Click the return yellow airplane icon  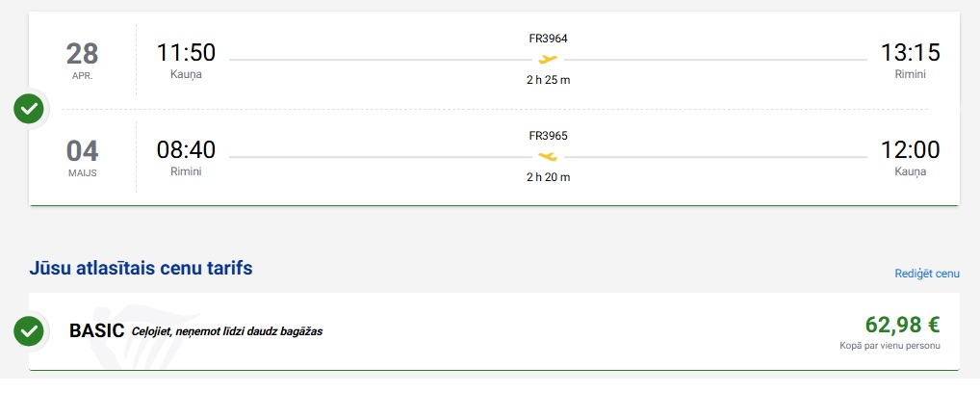548,156
